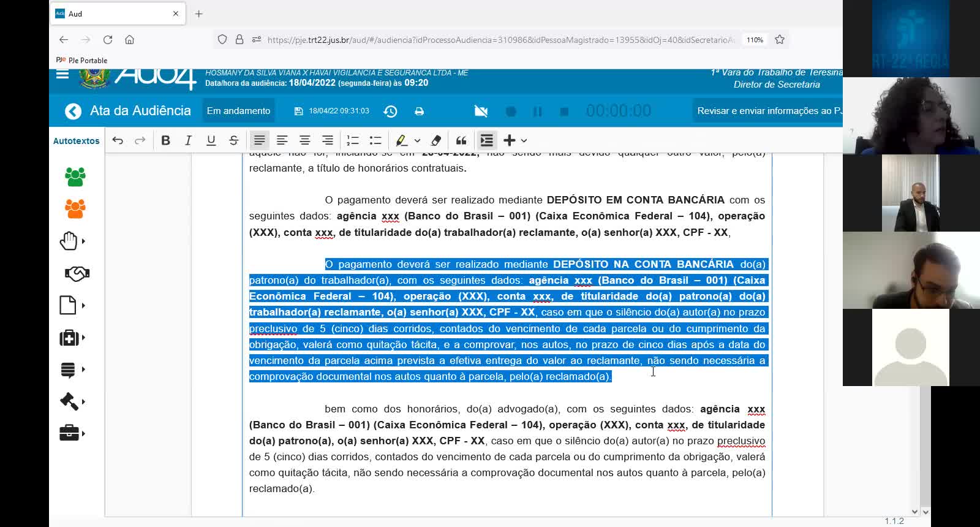
Task: Select participant with blank avatar
Action: click(x=911, y=347)
